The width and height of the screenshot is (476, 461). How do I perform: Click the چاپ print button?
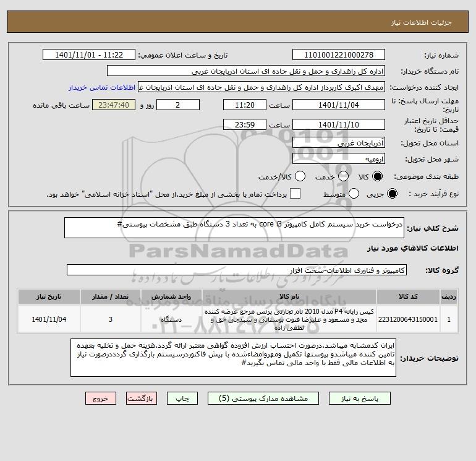182,399
